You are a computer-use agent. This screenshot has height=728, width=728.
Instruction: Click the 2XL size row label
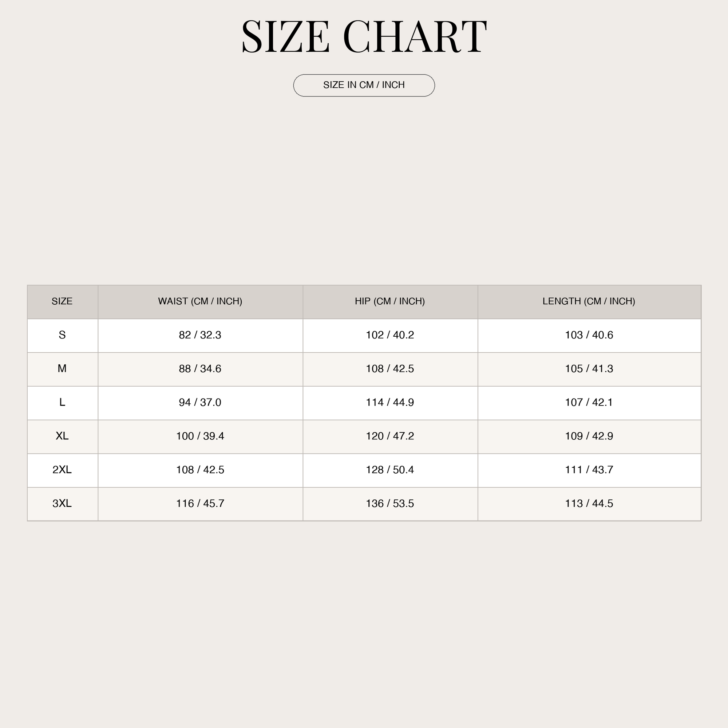pos(62,470)
